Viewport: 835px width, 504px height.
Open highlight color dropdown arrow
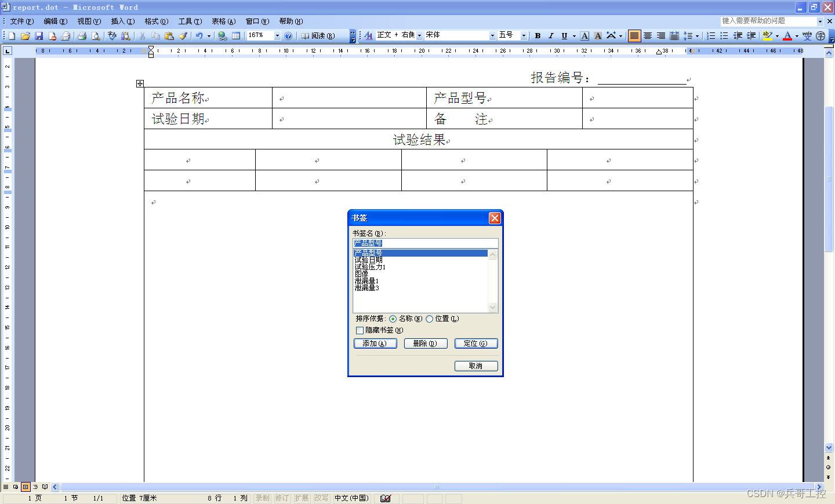pyautogui.click(x=777, y=36)
